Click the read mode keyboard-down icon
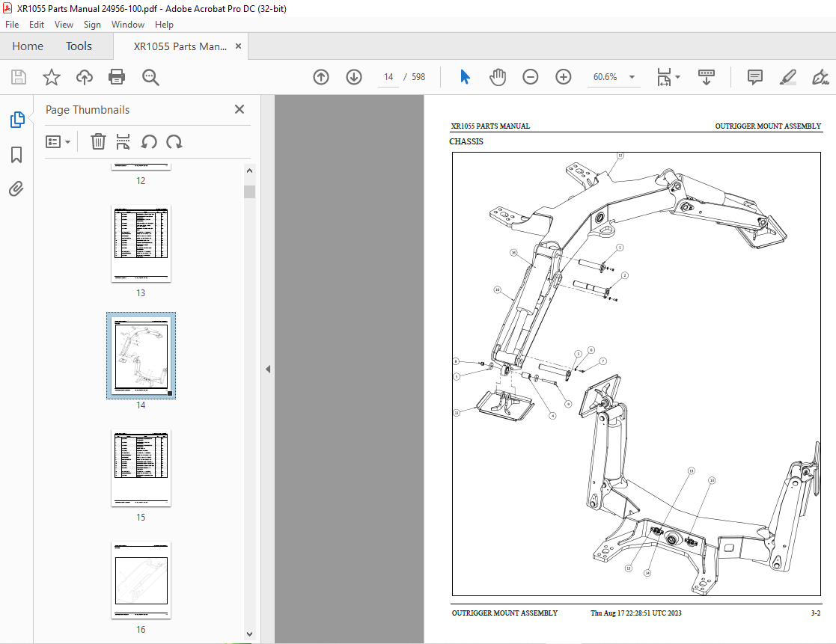The width and height of the screenshot is (836, 644). coord(707,77)
